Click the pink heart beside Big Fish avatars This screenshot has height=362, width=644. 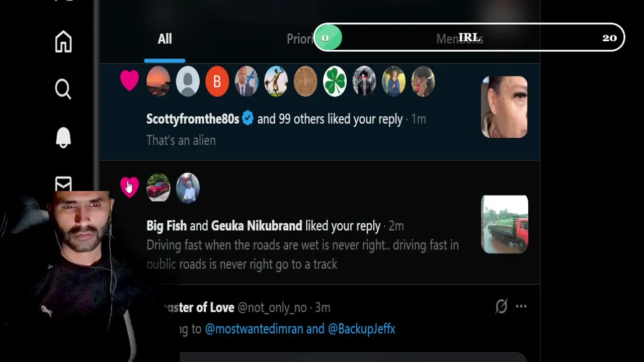[x=129, y=187]
